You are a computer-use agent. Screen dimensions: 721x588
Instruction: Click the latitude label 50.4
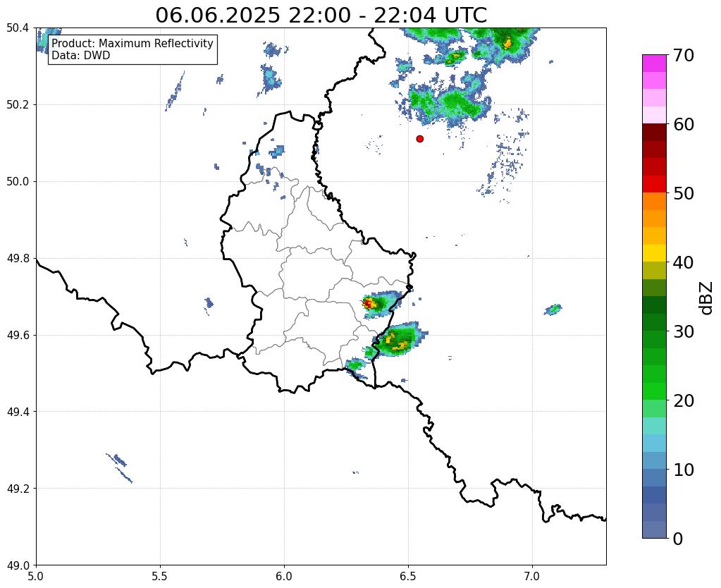(x=18, y=27)
